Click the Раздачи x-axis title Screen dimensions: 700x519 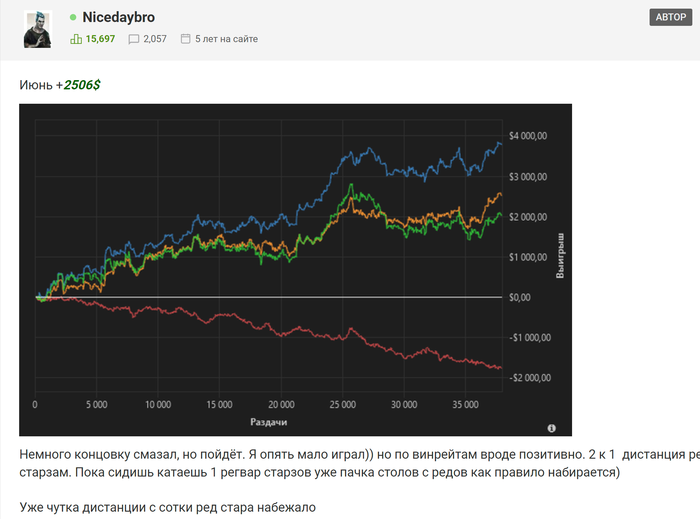click(x=269, y=422)
